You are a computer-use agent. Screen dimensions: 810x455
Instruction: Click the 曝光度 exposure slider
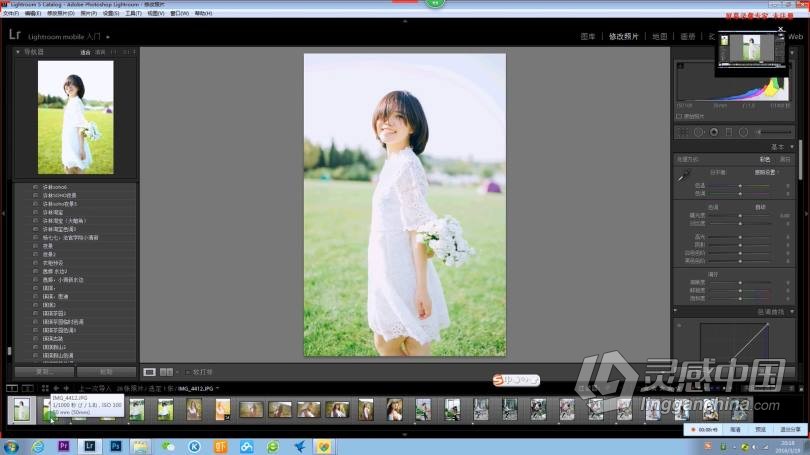tap(741, 215)
